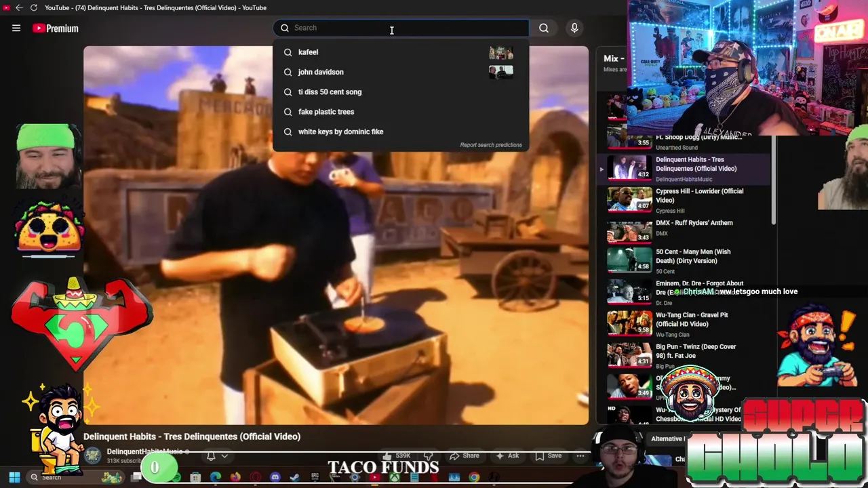The width and height of the screenshot is (868, 488).
Task: Open the YouTube hamburger guide menu
Action: pos(16,28)
